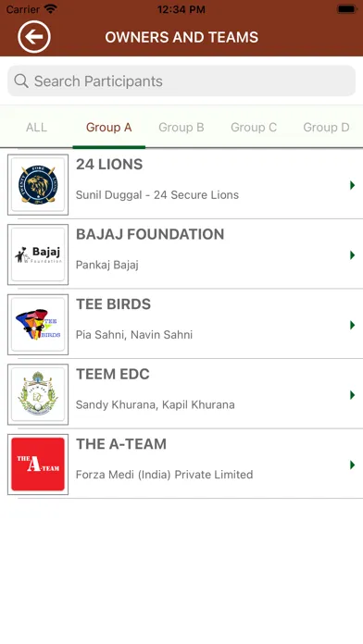The height and width of the screenshot is (644, 363).
Task: Expand Tee Birds row arrow
Action: (352, 325)
